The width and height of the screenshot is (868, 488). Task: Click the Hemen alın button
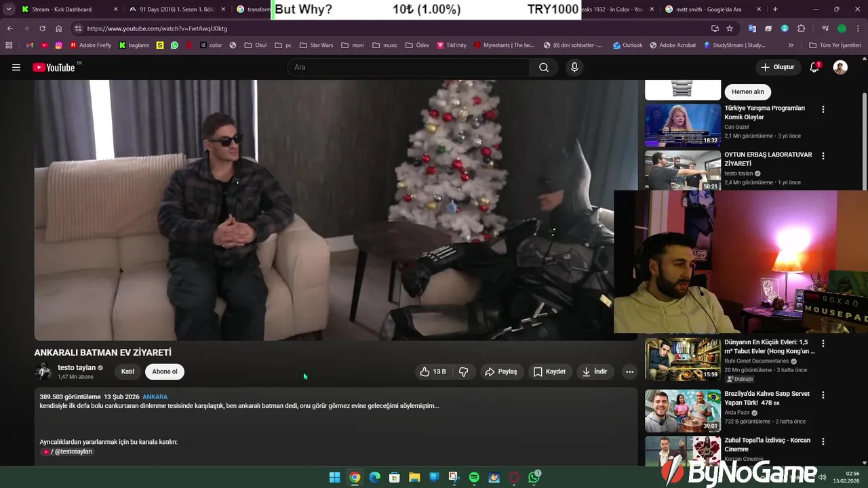[x=748, y=91]
